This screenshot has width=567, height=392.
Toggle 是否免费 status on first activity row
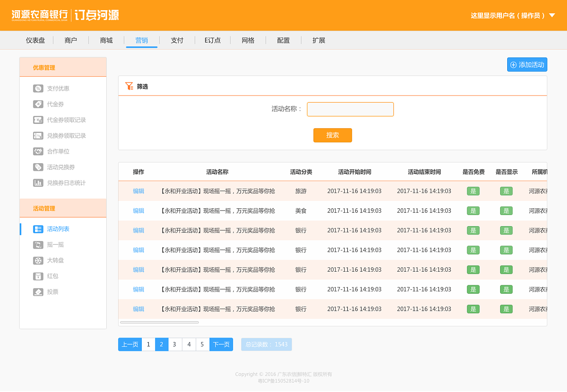(x=473, y=191)
